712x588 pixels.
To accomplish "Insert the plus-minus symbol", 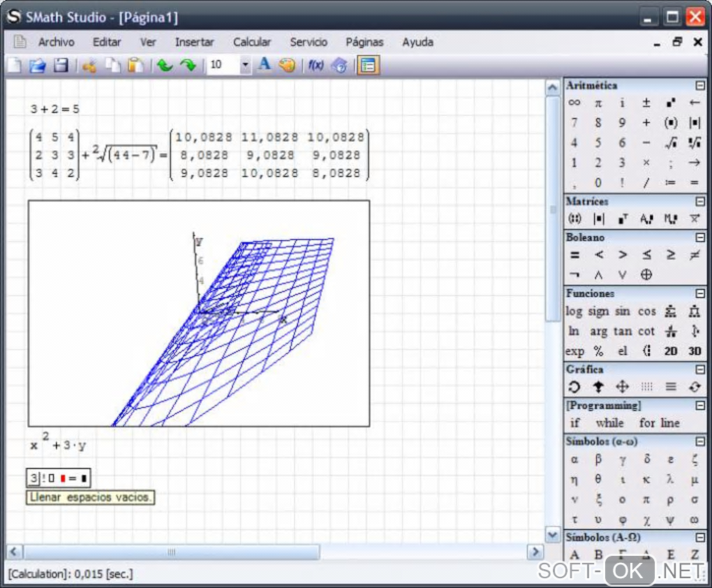I will 646,103.
